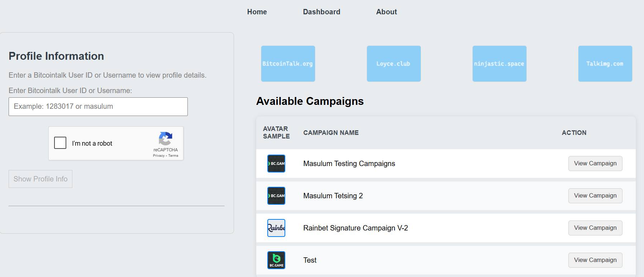Image resolution: width=644 pixels, height=277 pixels.
Task: Open the Talkimg.com tile
Action: (605, 64)
